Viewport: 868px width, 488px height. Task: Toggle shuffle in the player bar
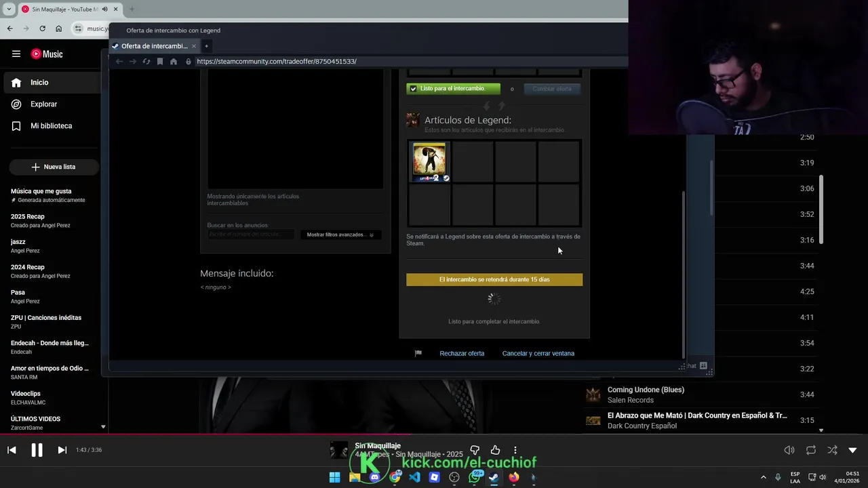pos(832,450)
